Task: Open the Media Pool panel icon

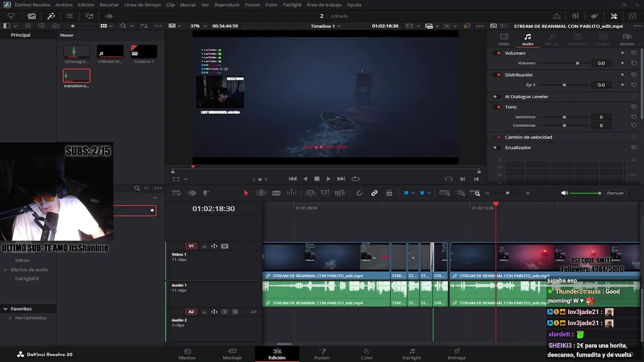Action: coord(32,16)
